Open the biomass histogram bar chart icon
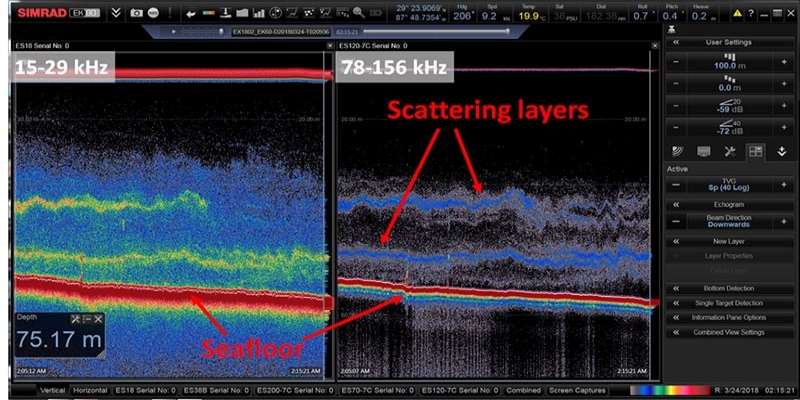This screenshot has height=400, width=800. coord(259,13)
